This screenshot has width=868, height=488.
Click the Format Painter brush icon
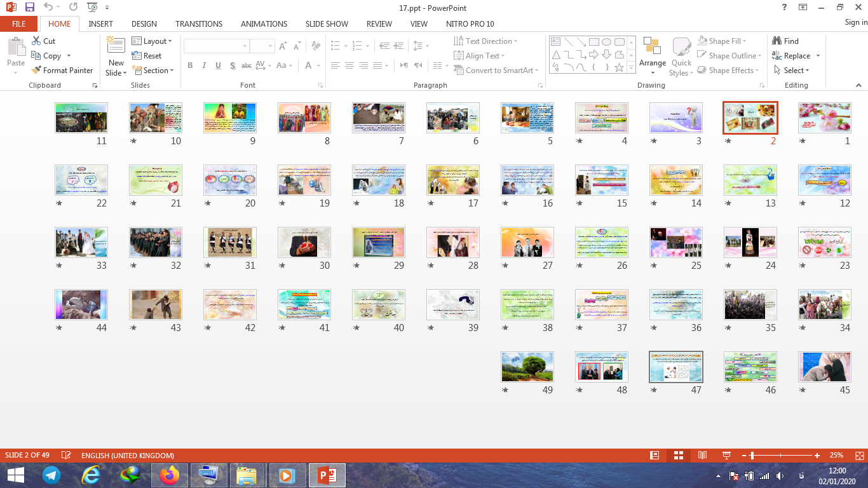click(x=37, y=71)
